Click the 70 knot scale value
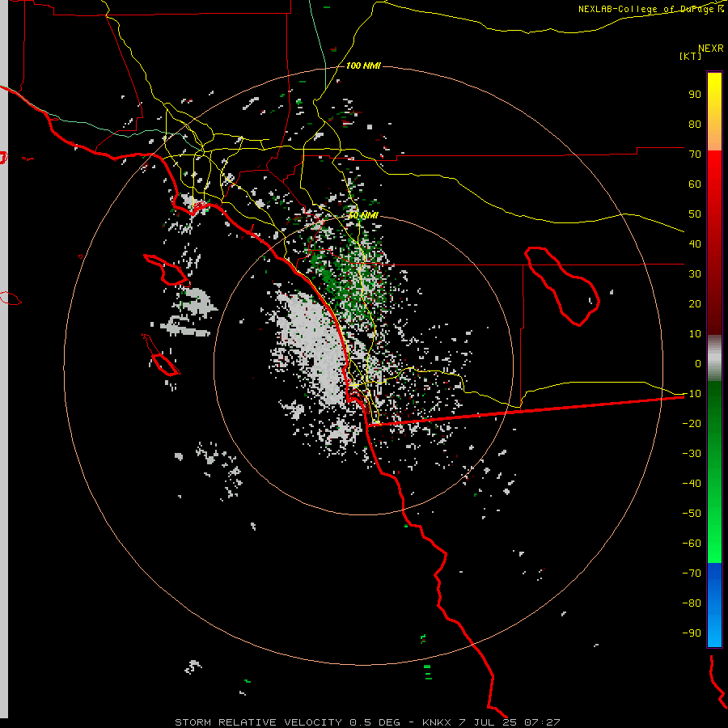Viewport: 728px width, 728px height. pyautogui.click(x=695, y=154)
